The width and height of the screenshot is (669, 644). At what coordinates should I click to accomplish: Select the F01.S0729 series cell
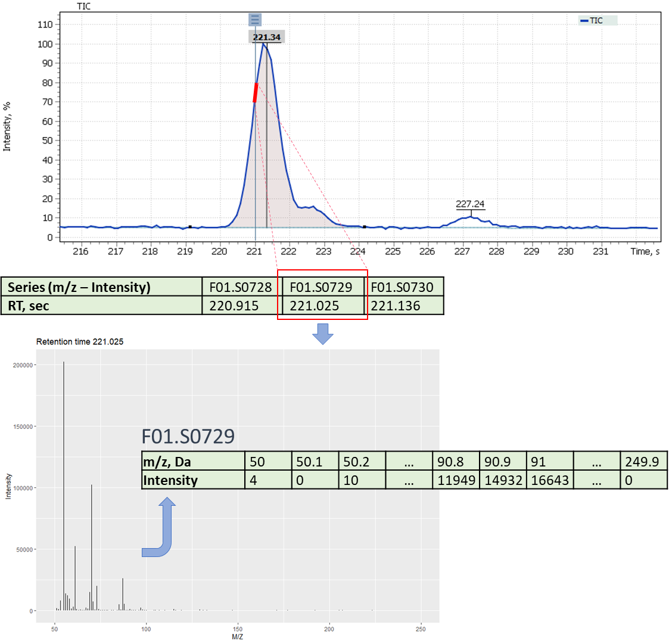[x=321, y=287]
